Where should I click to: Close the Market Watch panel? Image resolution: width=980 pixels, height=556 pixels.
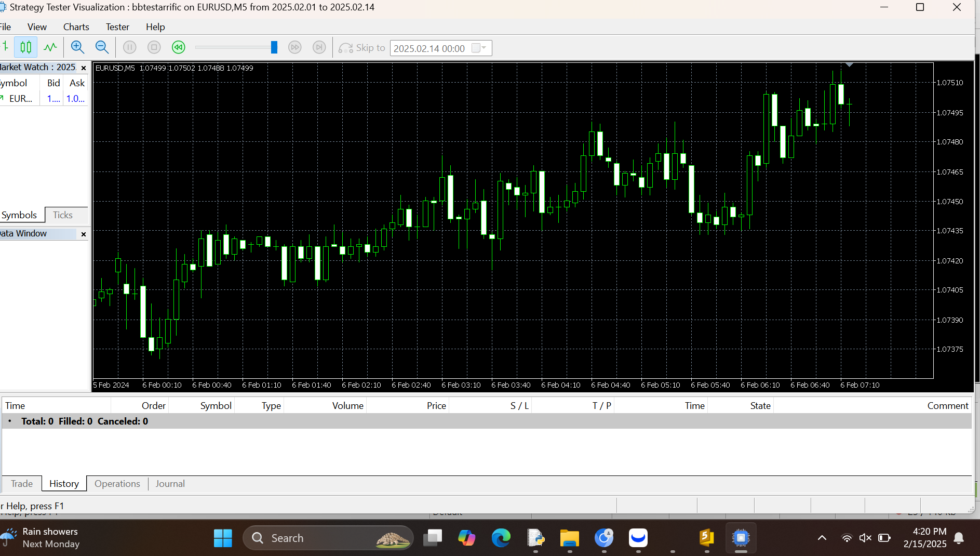pos(84,68)
